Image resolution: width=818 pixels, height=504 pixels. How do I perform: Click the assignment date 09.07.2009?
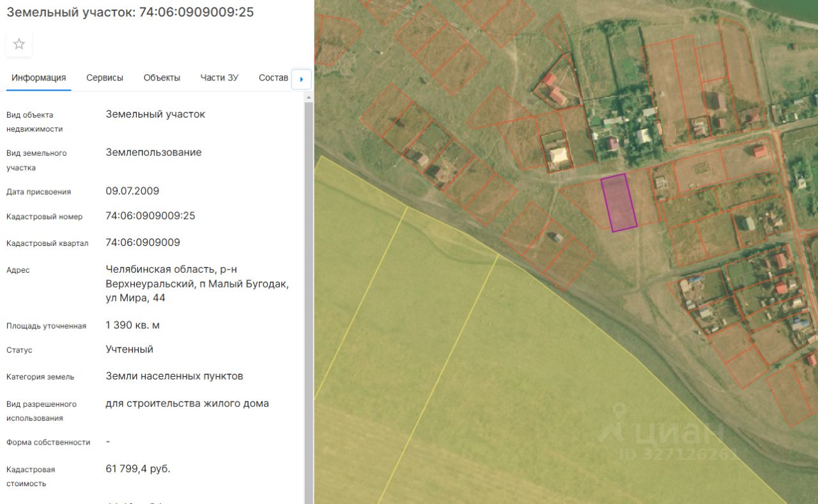click(x=132, y=191)
